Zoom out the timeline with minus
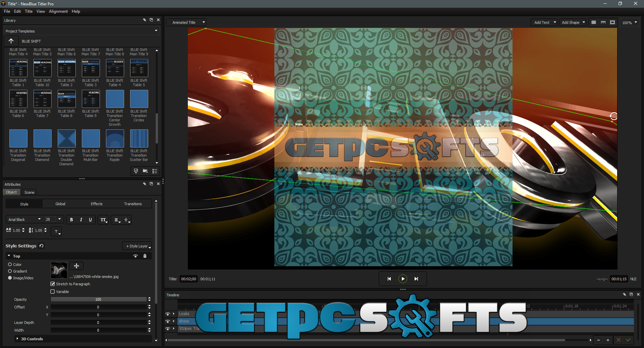Viewport: 644px width, 348px height. coord(598,340)
